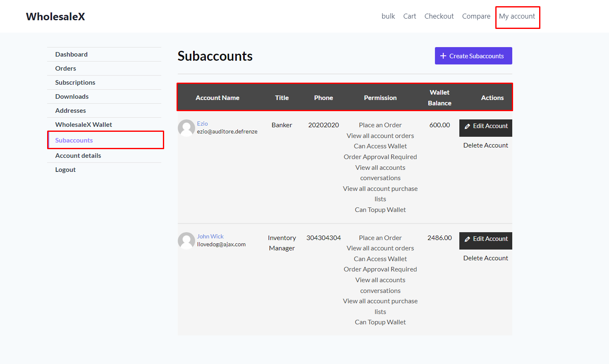Click Ilovedog@ajax.com email text

click(221, 244)
